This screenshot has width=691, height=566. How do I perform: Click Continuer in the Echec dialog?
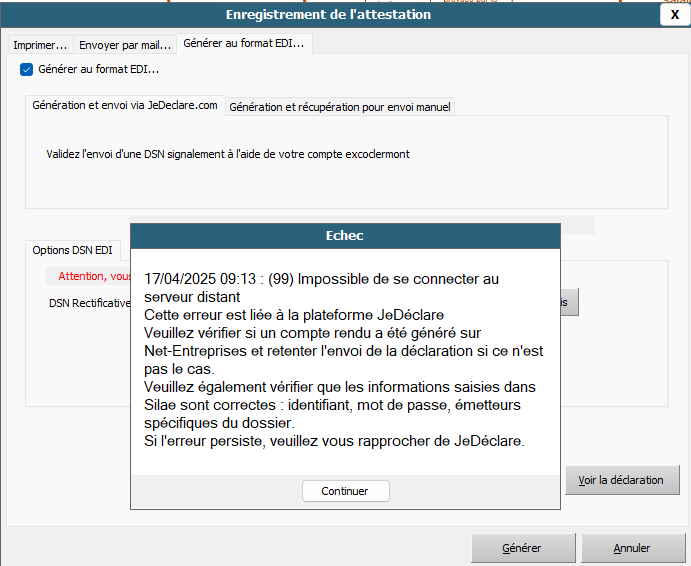(x=346, y=491)
